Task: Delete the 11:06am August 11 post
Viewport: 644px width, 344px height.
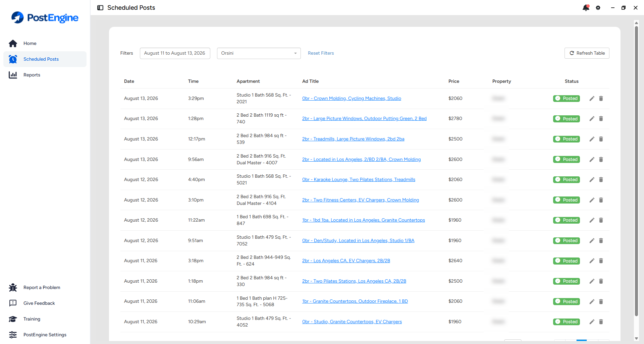Action: [x=601, y=302]
